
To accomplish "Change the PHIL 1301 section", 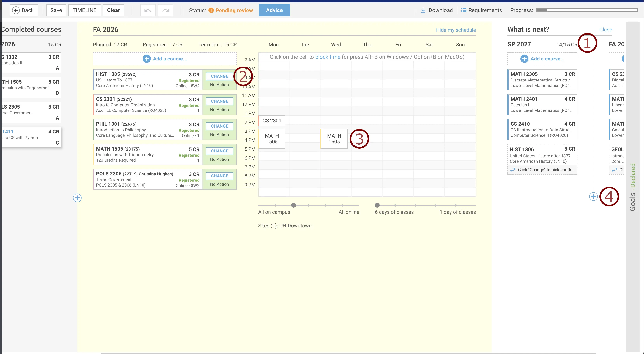I will [x=220, y=126].
